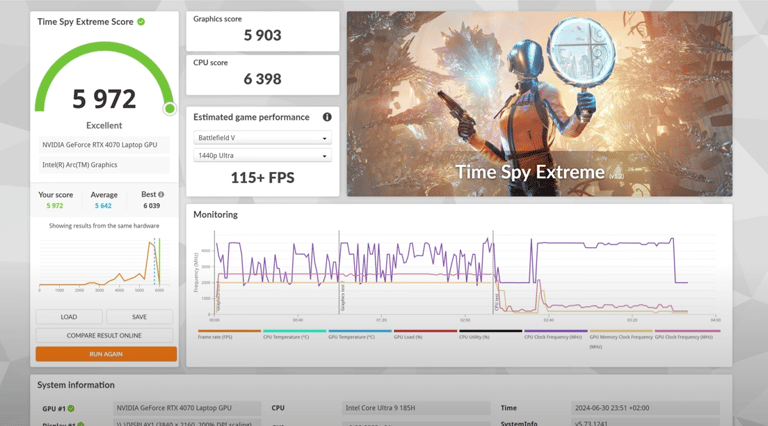Click the info icon next to Estimated game performance

327,117
